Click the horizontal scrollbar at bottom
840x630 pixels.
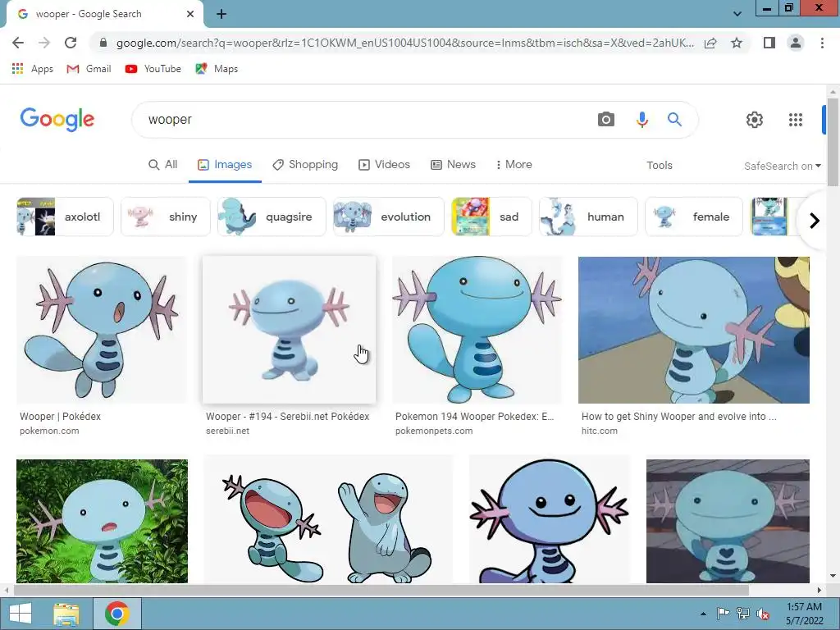381,590
